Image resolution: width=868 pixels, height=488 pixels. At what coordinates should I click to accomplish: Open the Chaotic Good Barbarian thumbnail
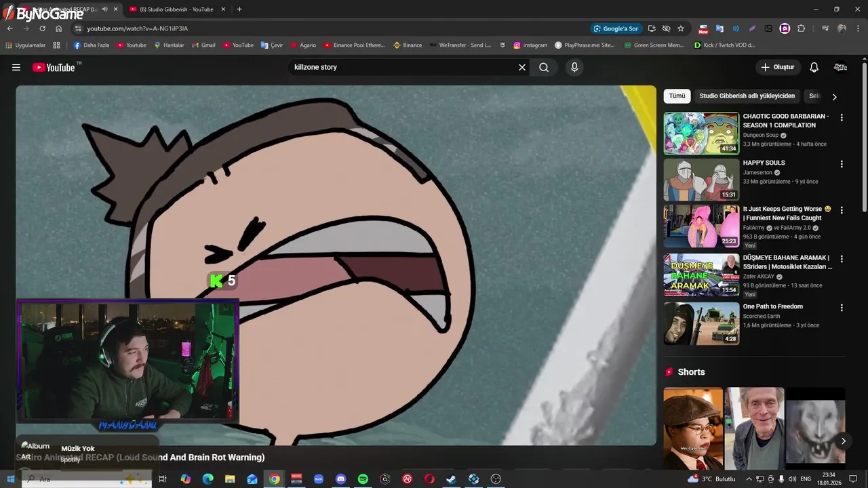click(x=701, y=134)
